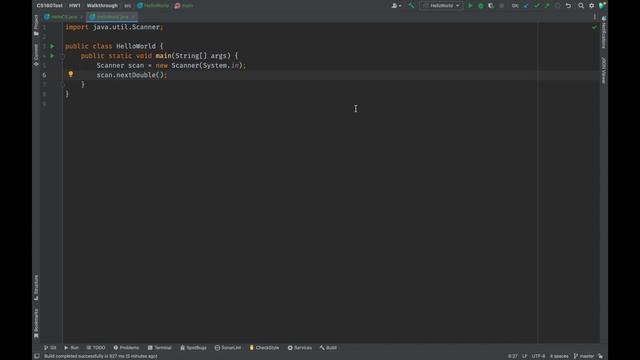Open the Terminal tool window
This screenshot has height=360, width=640.
(160, 348)
